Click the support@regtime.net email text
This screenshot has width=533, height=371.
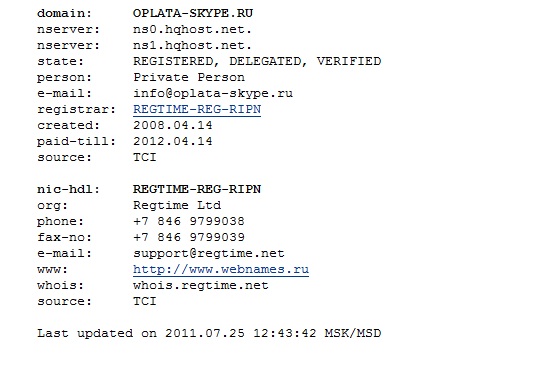[x=209, y=254]
